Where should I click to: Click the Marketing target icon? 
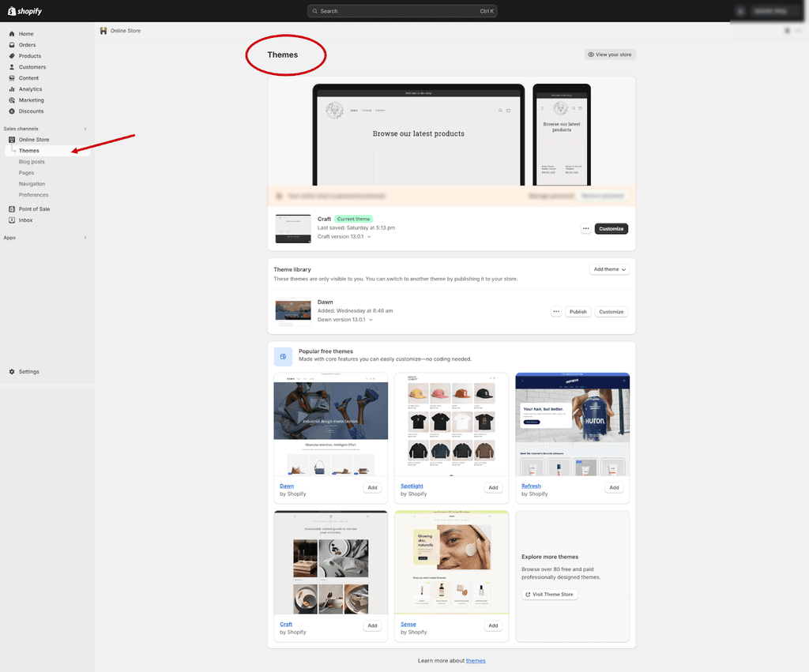coord(12,100)
